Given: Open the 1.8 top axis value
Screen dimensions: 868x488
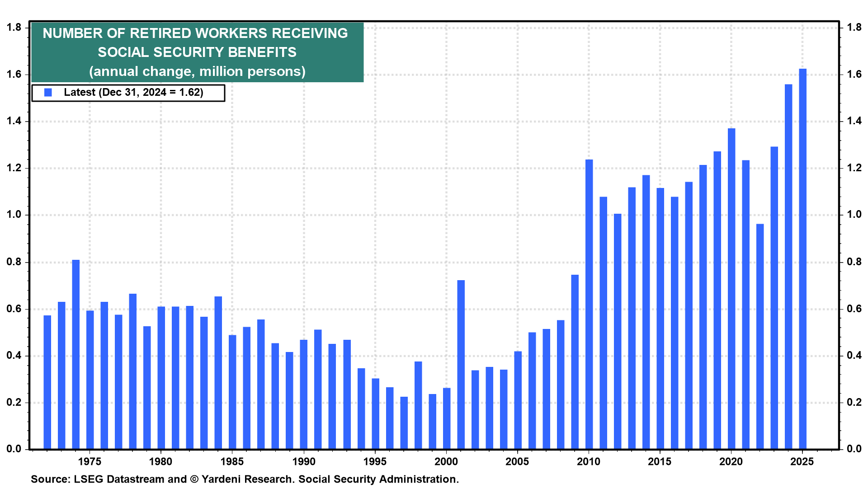Looking at the screenshot, I should 15,27.
